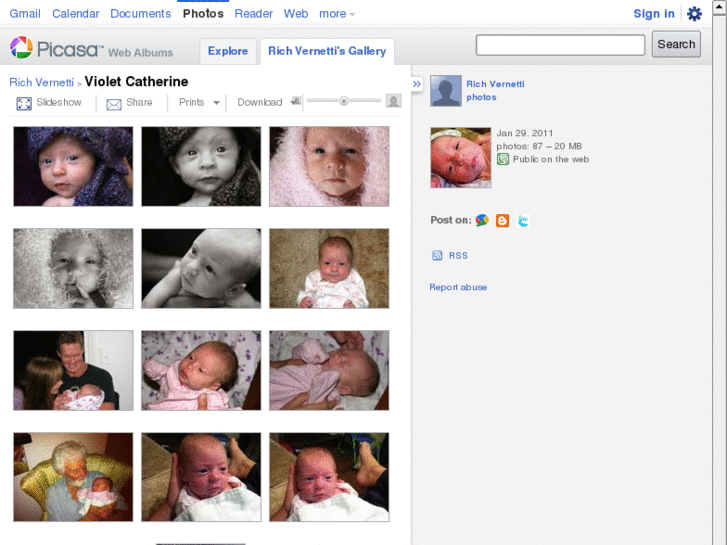Click the Picasa logo icon

pyautogui.click(x=21, y=47)
